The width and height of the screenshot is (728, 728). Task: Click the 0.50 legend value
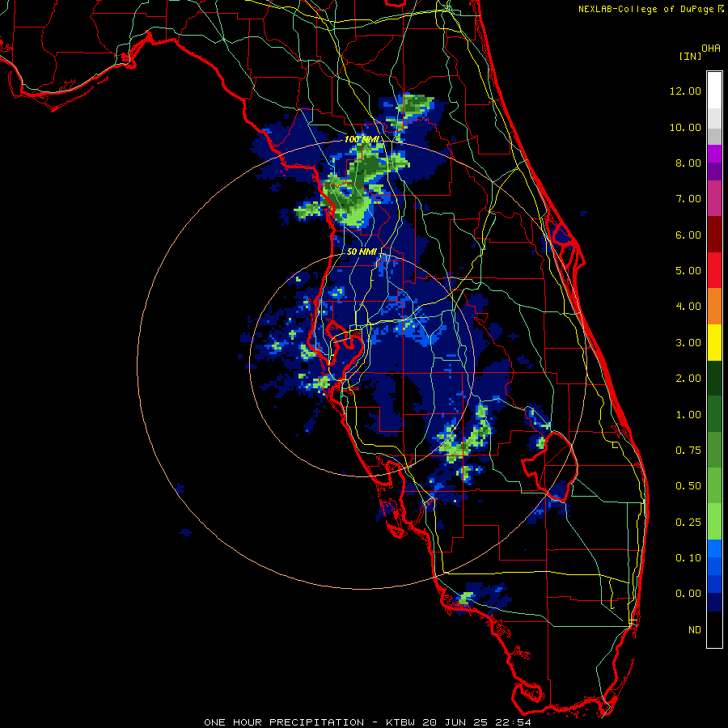click(688, 486)
